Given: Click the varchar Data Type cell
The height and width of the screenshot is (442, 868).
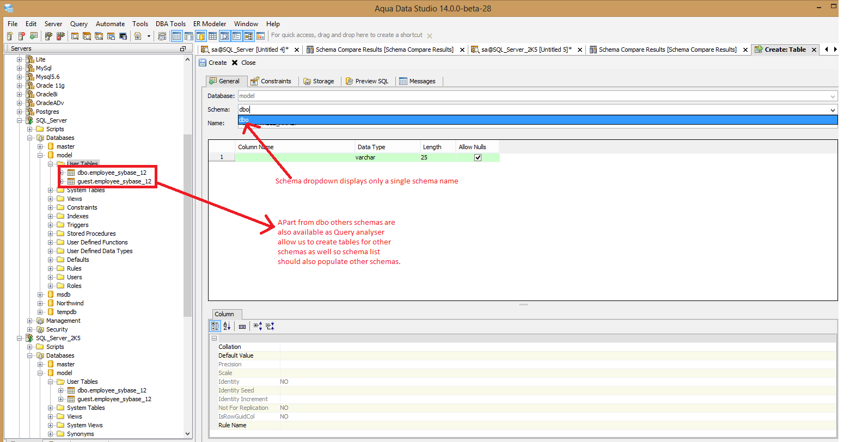Looking at the screenshot, I should pos(387,157).
